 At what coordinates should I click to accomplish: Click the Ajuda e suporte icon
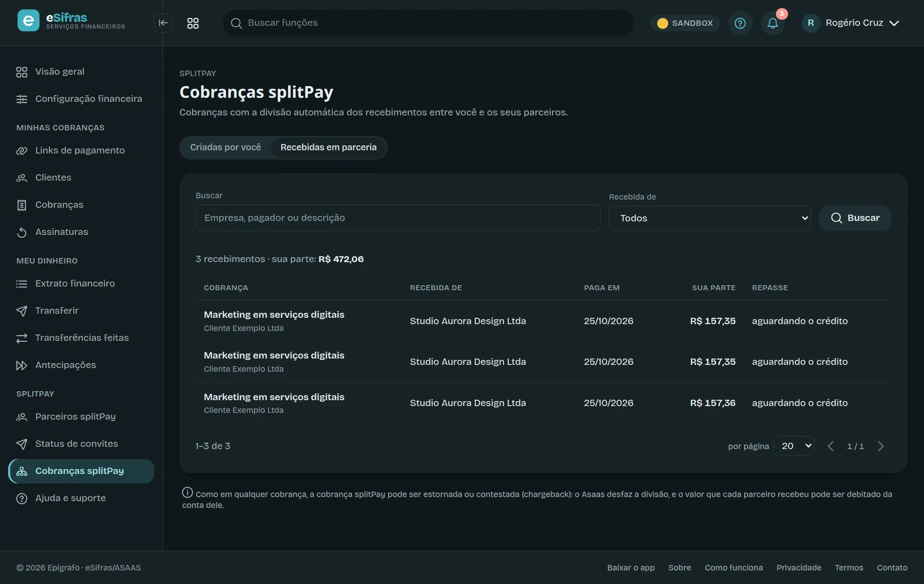(x=22, y=498)
